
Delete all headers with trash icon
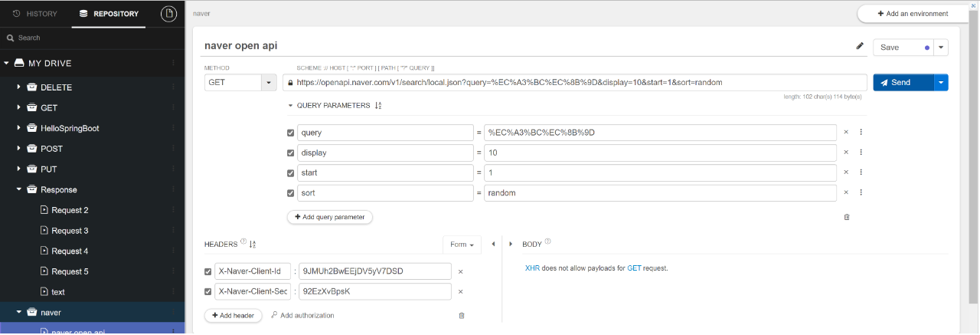pyautogui.click(x=462, y=315)
